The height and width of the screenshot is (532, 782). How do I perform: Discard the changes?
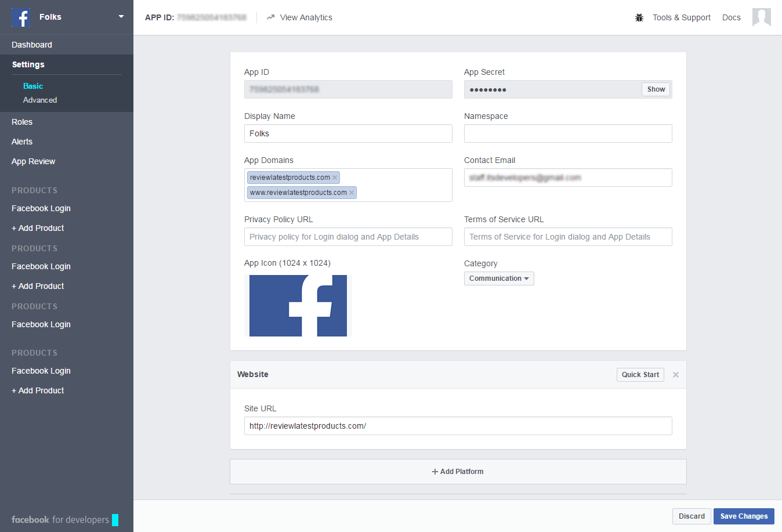(x=692, y=516)
